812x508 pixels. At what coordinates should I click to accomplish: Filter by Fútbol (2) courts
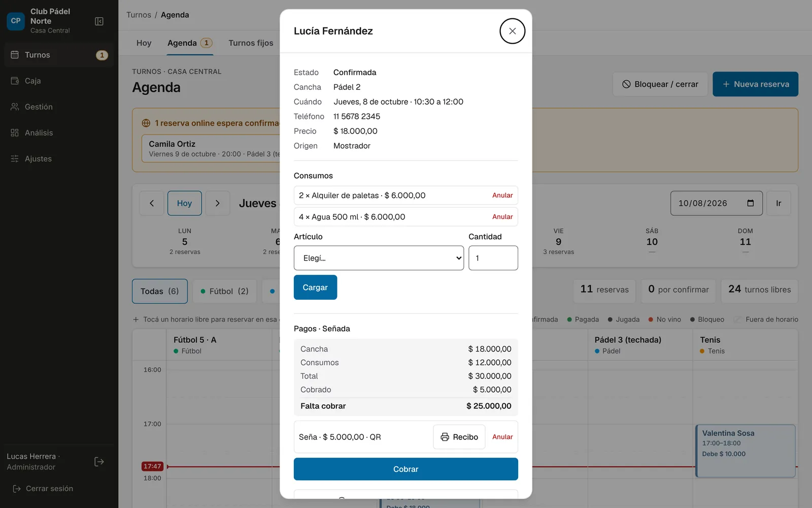(x=225, y=291)
